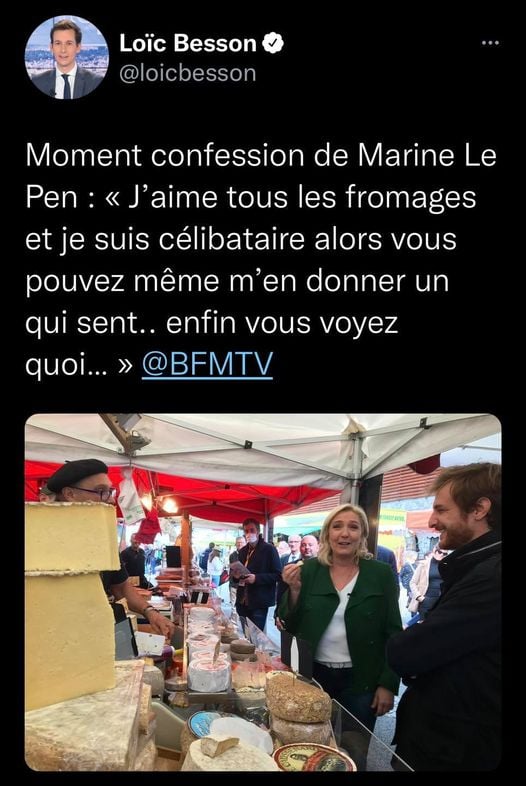Viewport: 526px width, 786px height.
Task: Open the attached market photo
Action: pyautogui.click(x=263, y=592)
